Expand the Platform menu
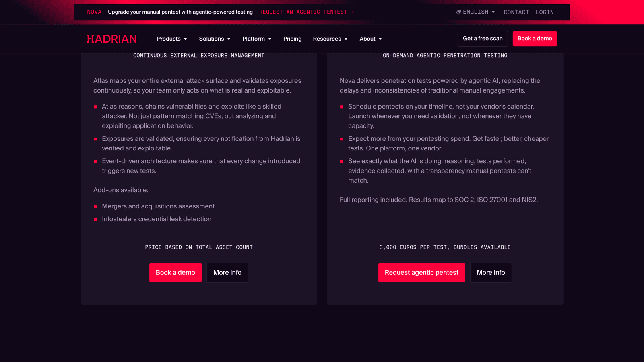This screenshot has width=644, height=362. tap(257, 39)
